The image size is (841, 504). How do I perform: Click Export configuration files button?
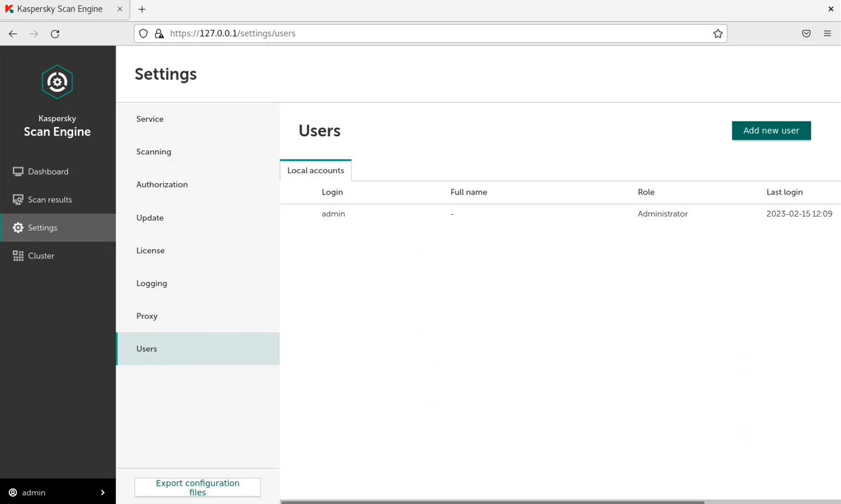(197, 487)
